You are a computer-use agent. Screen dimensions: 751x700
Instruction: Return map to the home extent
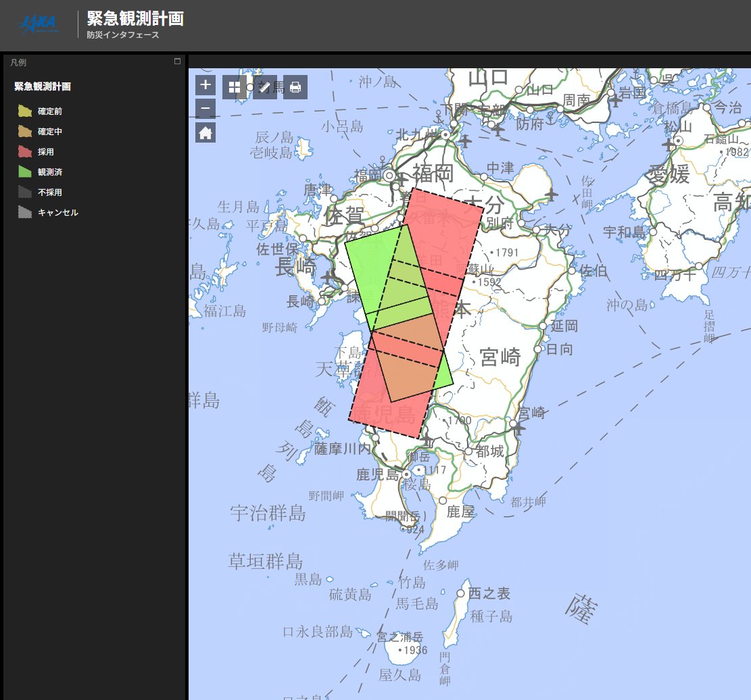pos(205,132)
